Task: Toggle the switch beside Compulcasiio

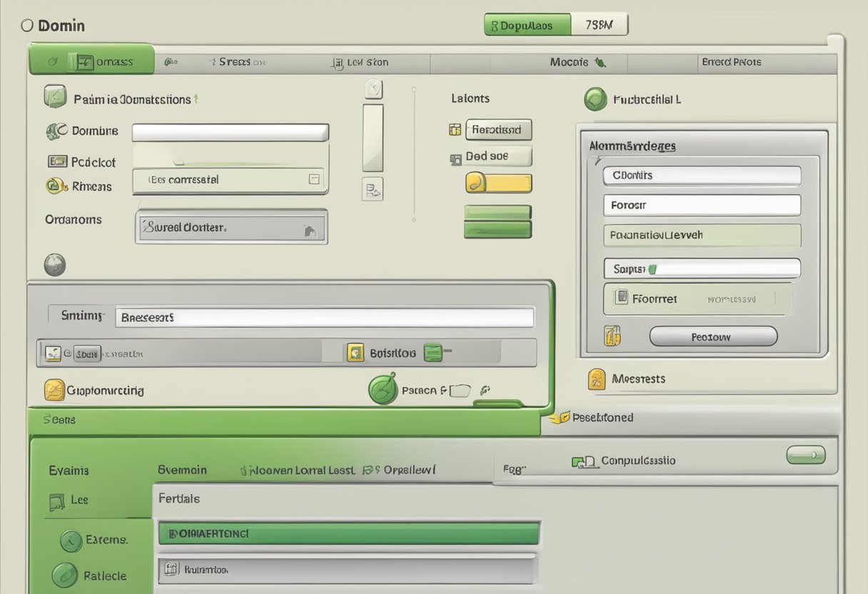Action: tap(805, 455)
